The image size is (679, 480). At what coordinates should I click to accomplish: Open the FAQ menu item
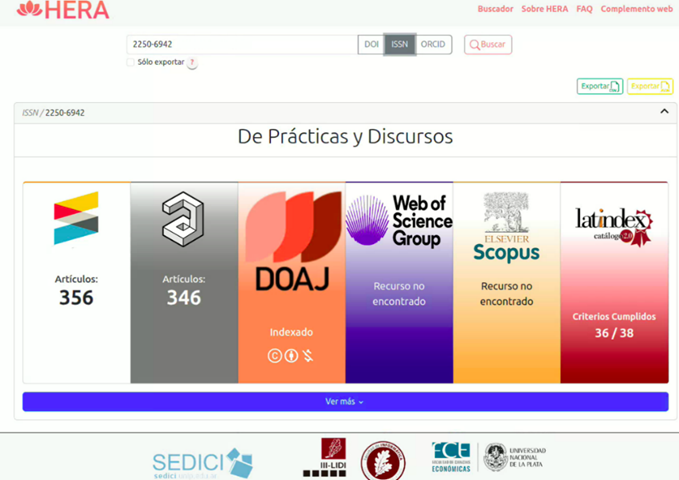tap(584, 9)
